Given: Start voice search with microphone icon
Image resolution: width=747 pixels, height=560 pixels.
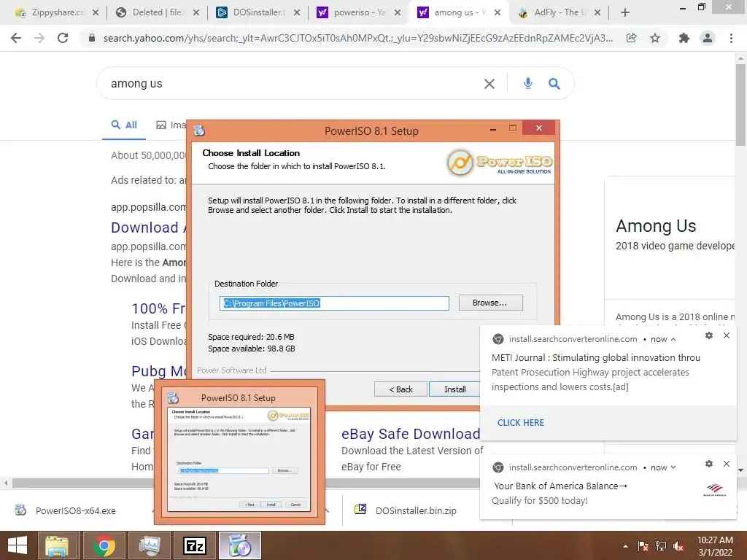Looking at the screenshot, I should pos(528,84).
